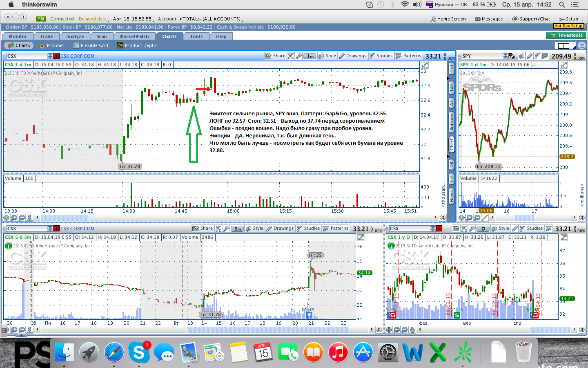Click zoom in icon under CSX 1m chart
Viewport: 588px width, 368px height.
[14, 218]
